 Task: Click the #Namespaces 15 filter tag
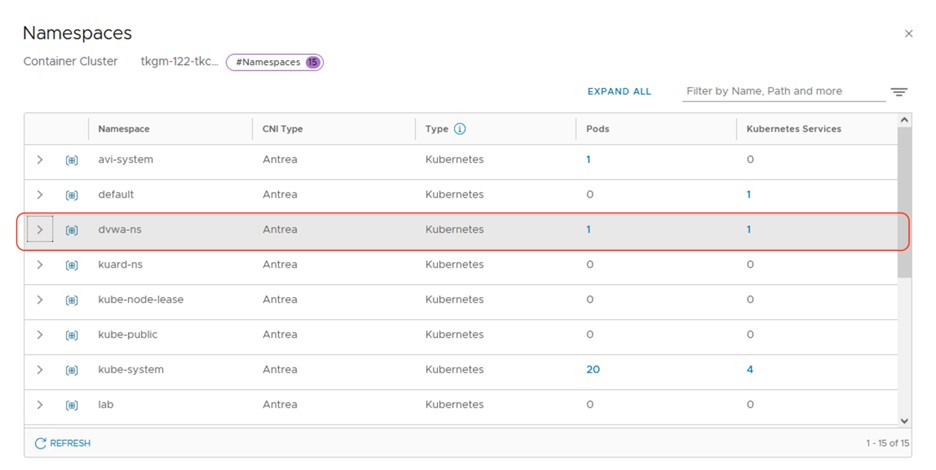tap(275, 62)
